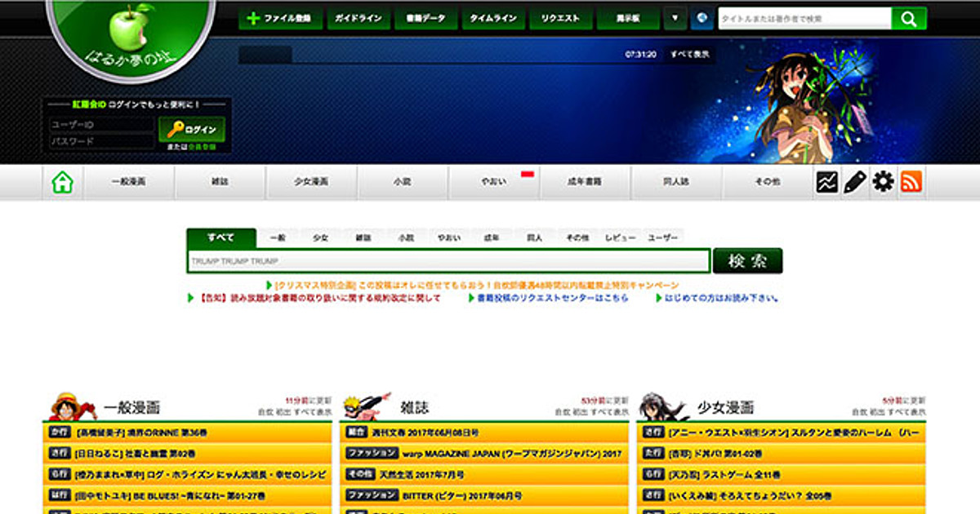Click the green home icon in navigation bar
Viewport: 980px width, 514px height.
(63, 183)
